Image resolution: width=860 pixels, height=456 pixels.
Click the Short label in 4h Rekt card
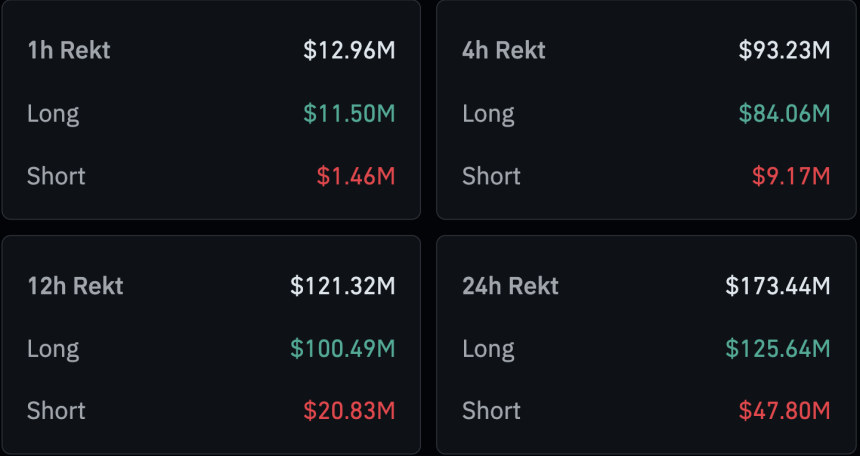click(491, 177)
